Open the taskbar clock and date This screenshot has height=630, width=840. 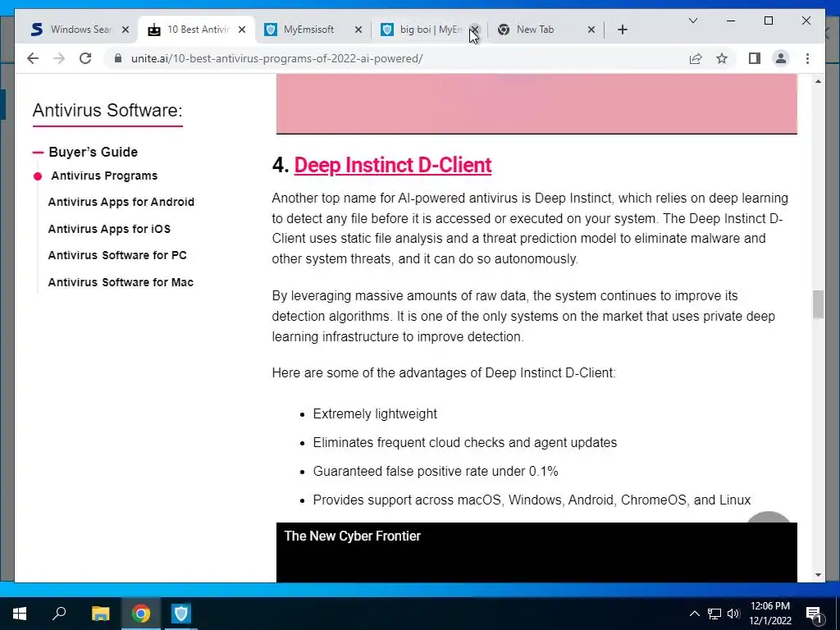[769, 614]
